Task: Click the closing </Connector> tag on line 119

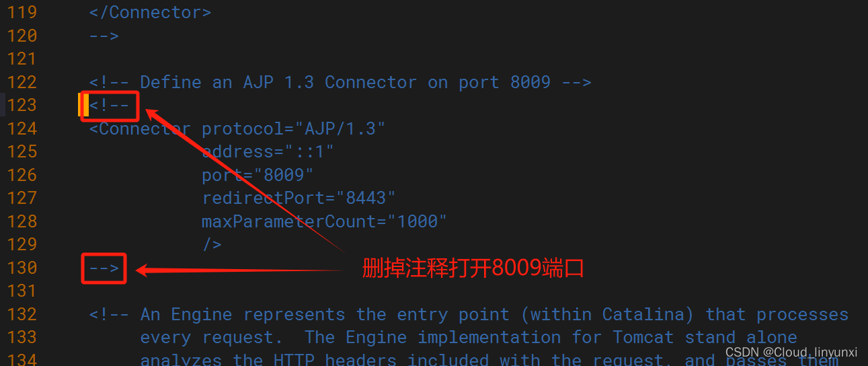Action: click(150, 12)
